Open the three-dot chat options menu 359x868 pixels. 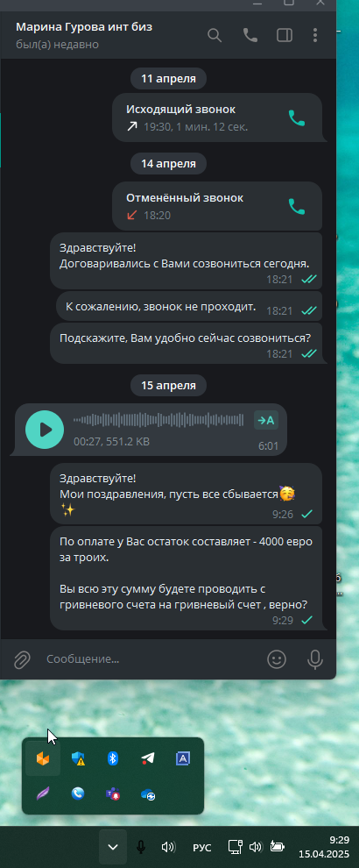[314, 35]
